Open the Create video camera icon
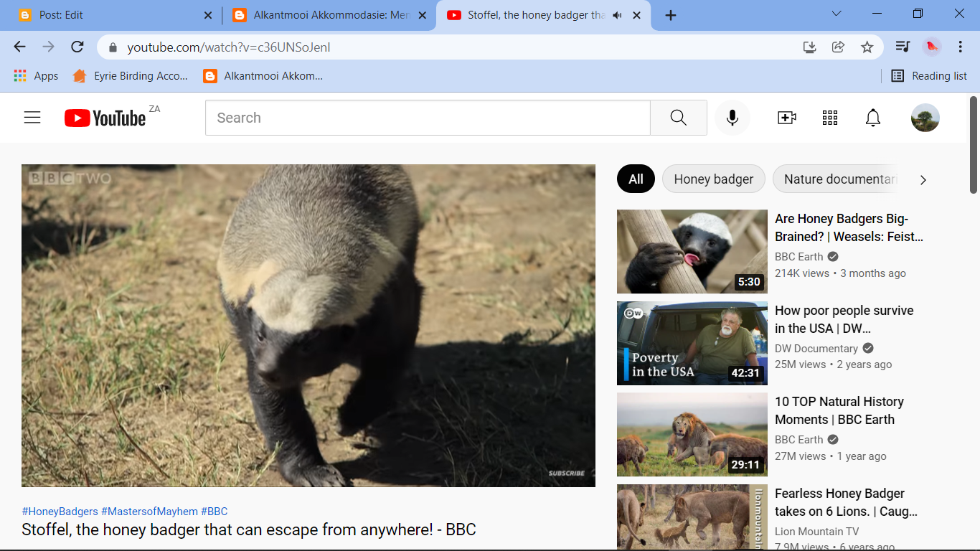The width and height of the screenshot is (980, 551). tap(787, 118)
